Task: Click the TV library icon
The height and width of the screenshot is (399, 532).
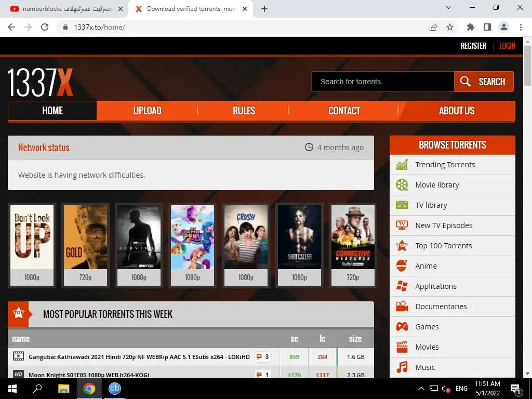Action: (x=402, y=205)
